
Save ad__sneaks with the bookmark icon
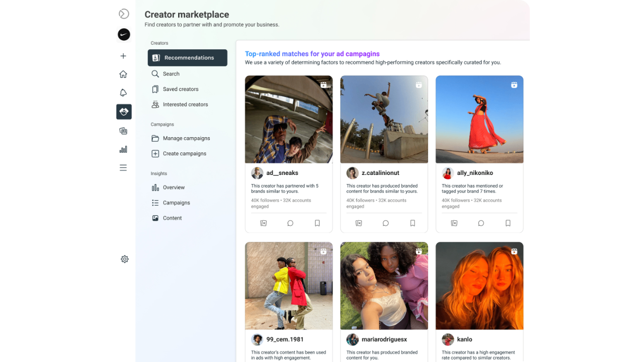pyautogui.click(x=317, y=223)
